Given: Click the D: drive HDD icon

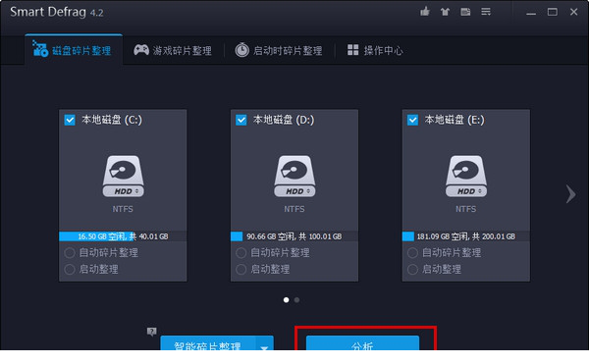Looking at the screenshot, I should 294,176.
